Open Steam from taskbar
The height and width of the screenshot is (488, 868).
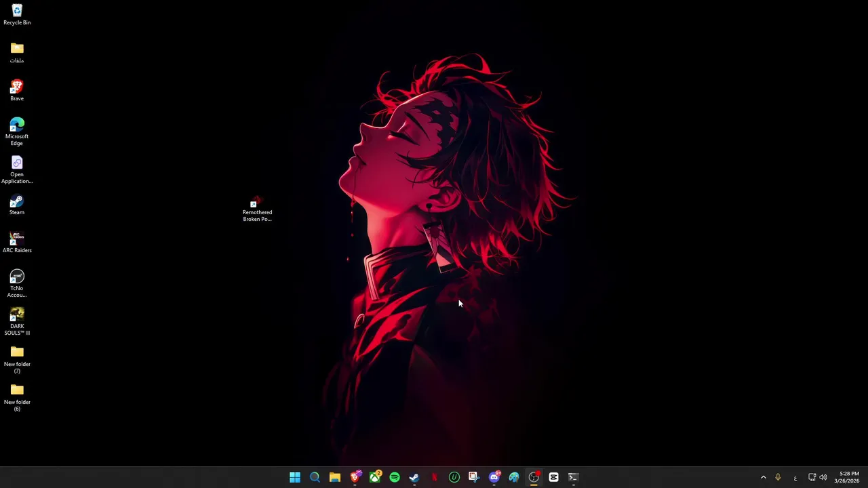coord(414,477)
